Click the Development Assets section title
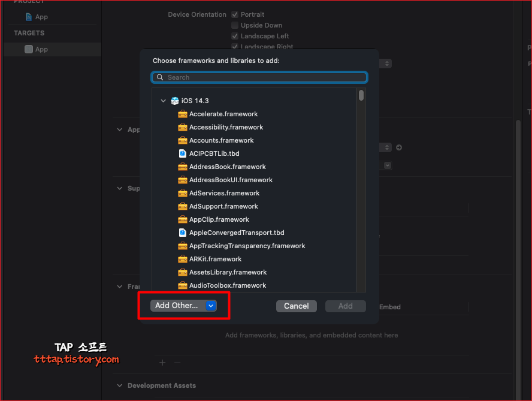Image resolution: width=532 pixels, height=401 pixels. coord(162,386)
